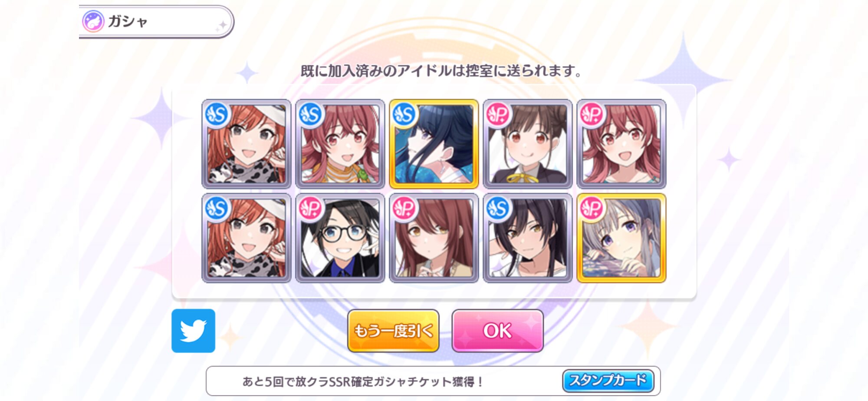Select the glasses-wearing idol card

point(340,238)
